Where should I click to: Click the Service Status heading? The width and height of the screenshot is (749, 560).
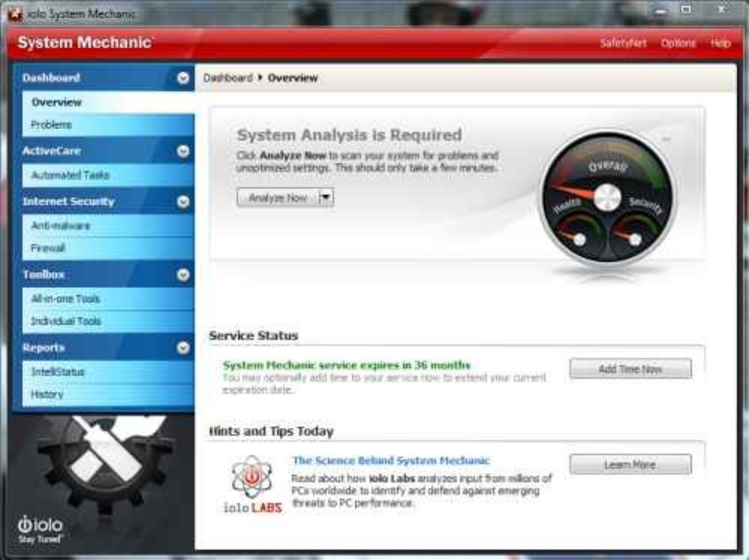(x=254, y=335)
